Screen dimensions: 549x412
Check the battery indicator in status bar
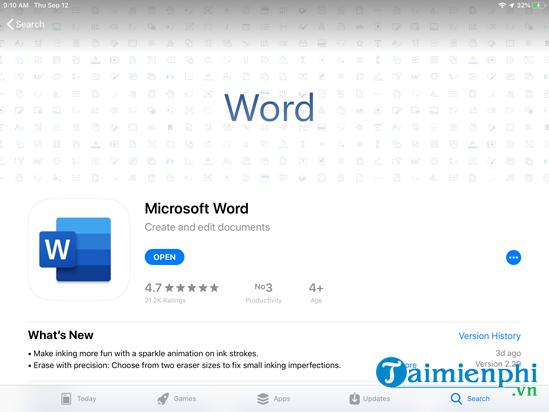coord(538,5)
